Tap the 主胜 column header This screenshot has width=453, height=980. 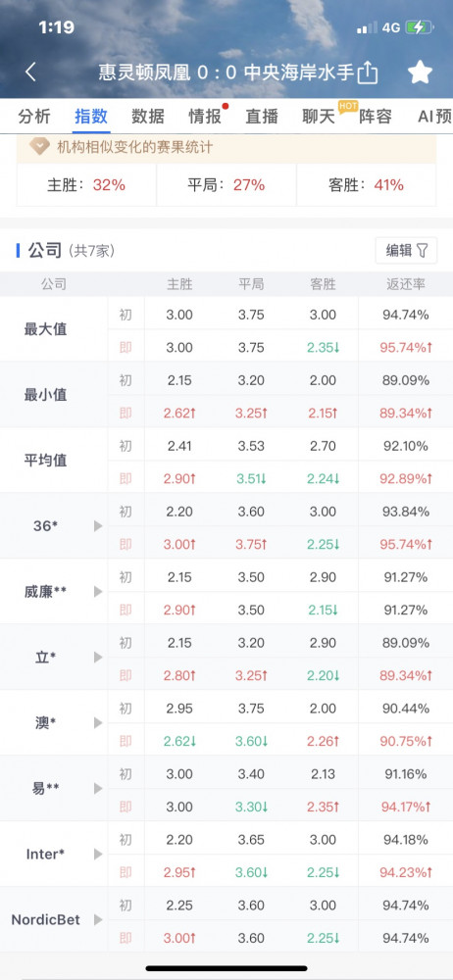pos(179,284)
